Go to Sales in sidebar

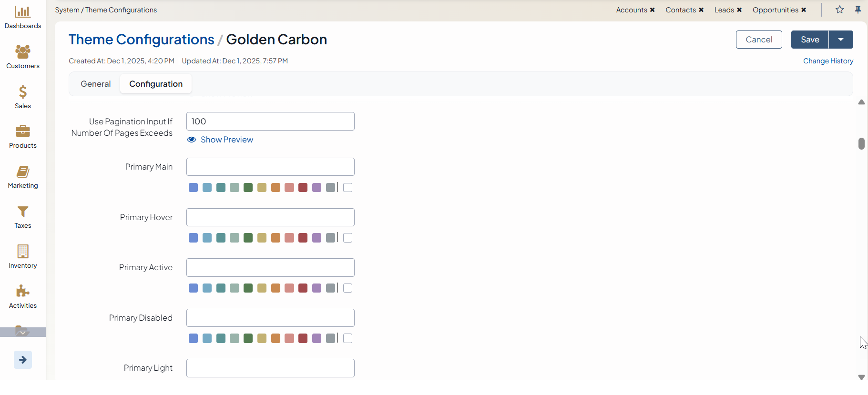tap(23, 97)
